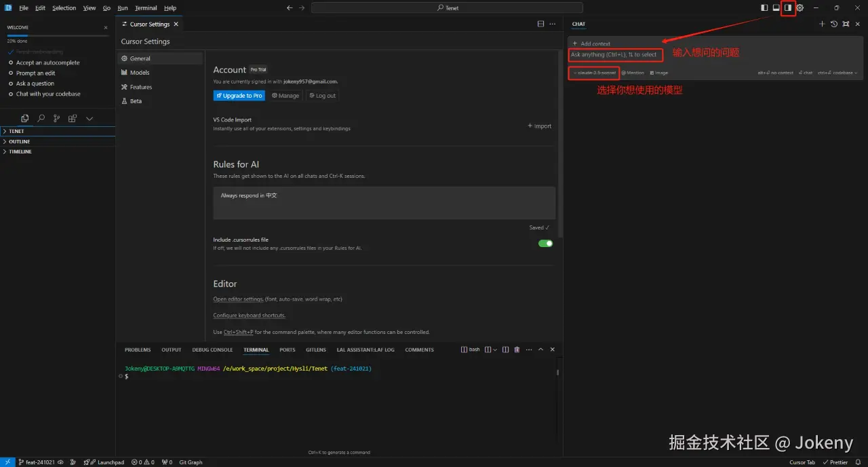
Task: Open Git Graph from the status bar
Action: 191,462
